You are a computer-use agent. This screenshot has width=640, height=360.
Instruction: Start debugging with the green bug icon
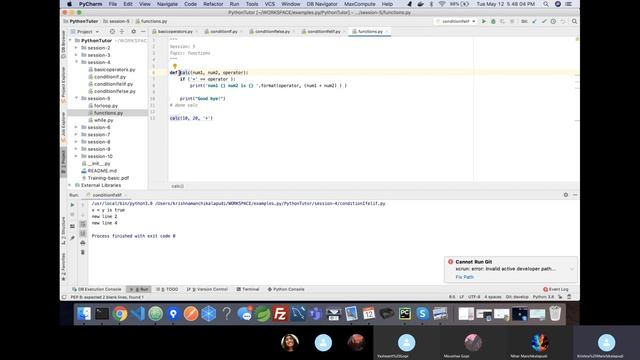[493, 21]
